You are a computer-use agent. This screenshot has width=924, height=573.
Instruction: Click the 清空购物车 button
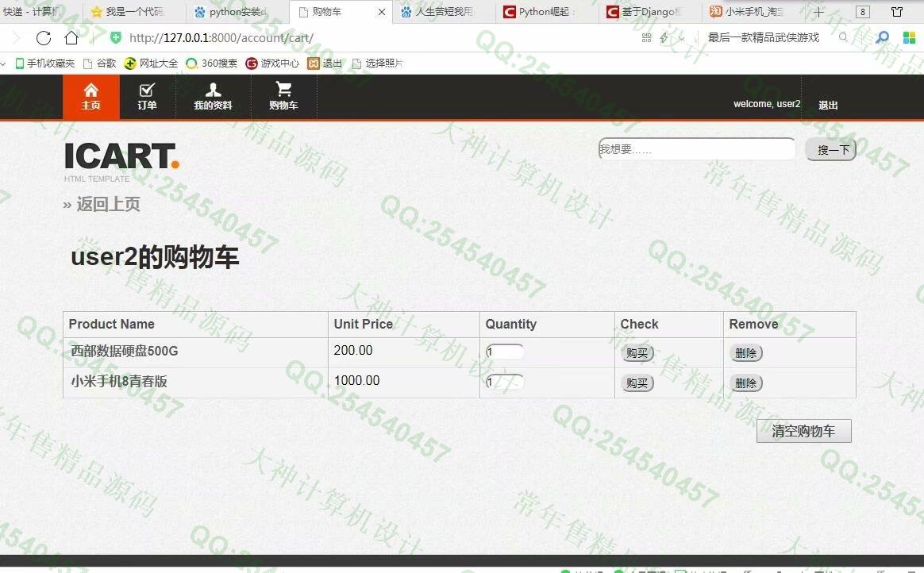[804, 431]
